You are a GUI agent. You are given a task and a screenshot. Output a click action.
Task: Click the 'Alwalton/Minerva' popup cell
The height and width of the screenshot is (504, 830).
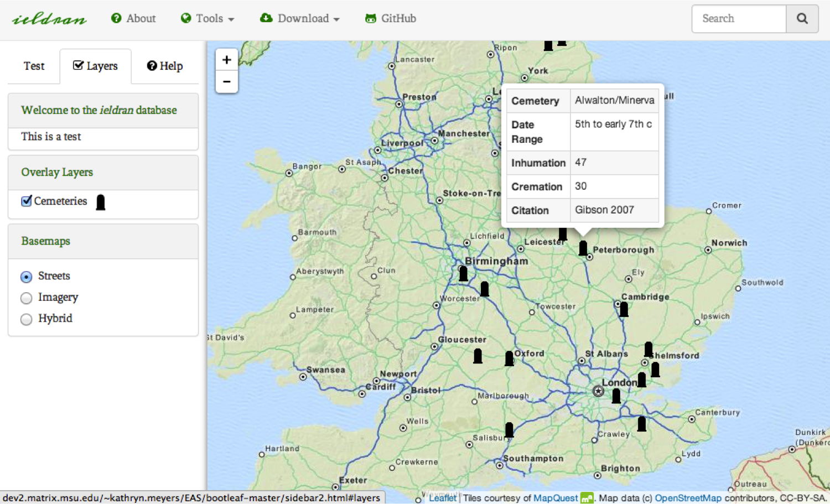pos(615,101)
